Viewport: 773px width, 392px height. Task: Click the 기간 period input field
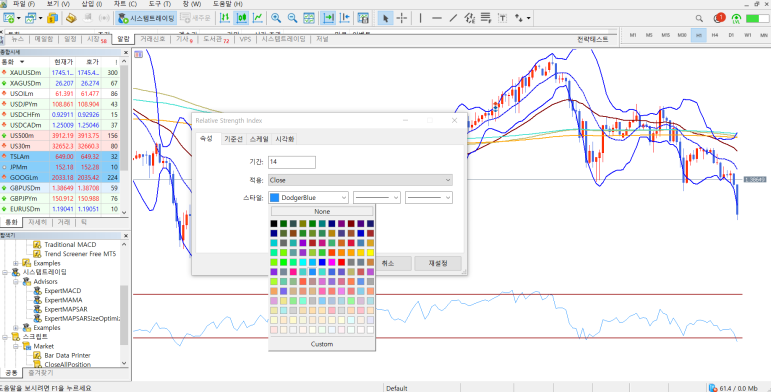pos(292,162)
